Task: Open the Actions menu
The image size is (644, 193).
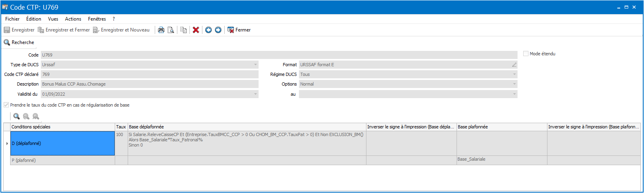Action: [73, 19]
